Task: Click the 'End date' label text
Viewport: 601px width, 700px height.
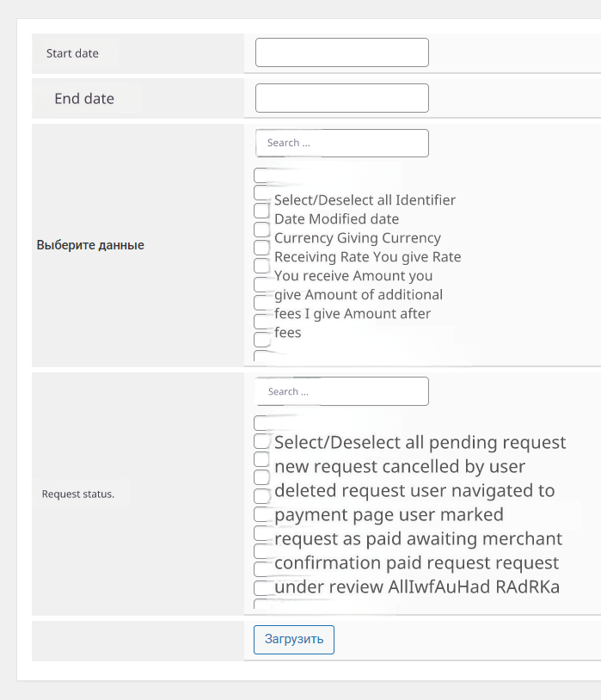Action: click(84, 99)
